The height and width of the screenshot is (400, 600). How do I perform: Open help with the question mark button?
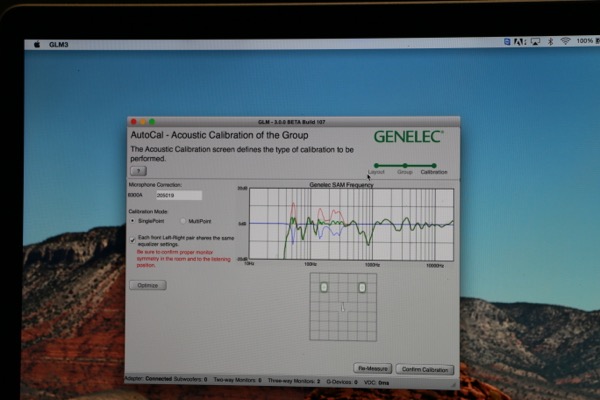tap(138, 171)
